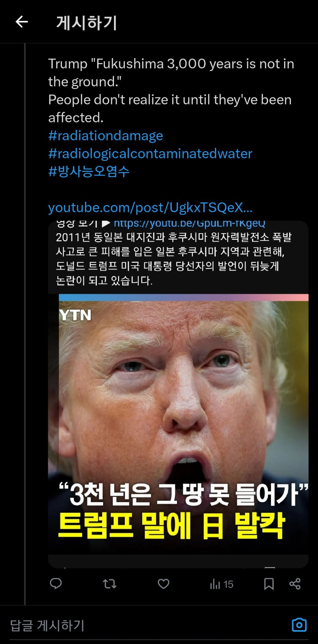
Task: Repost this post using the retweet icon
Action: tap(110, 584)
